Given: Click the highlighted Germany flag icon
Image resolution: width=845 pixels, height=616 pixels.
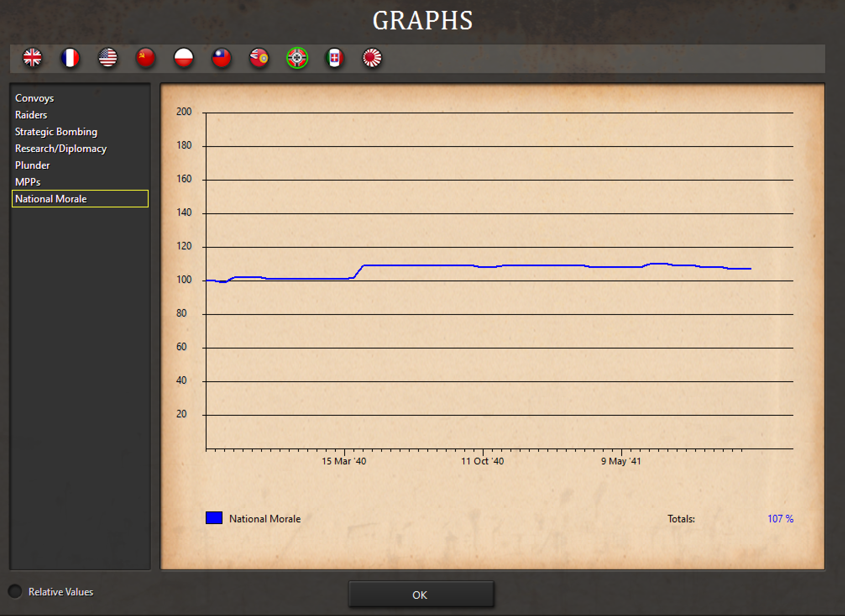Looking at the screenshot, I should pyautogui.click(x=297, y=58).
